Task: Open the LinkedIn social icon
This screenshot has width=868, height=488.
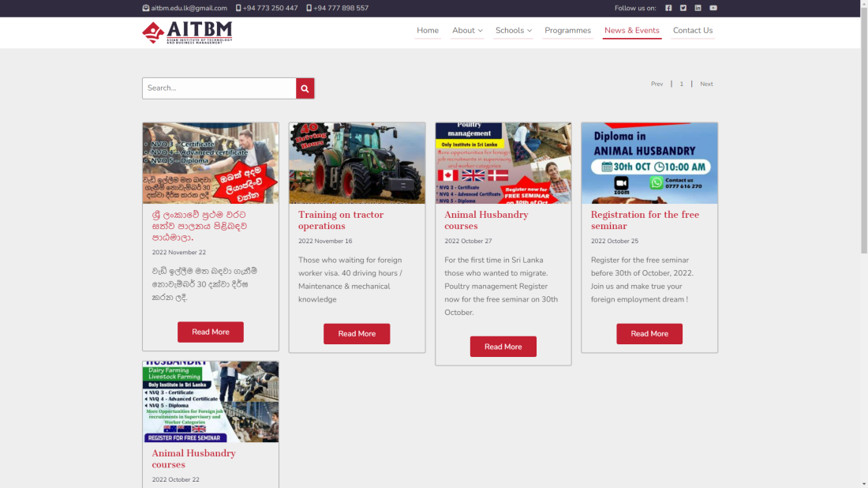Action: 698,8
